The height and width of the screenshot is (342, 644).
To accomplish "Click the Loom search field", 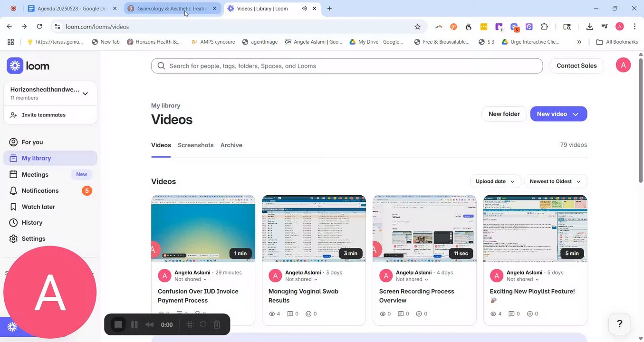I will (347, 66).
